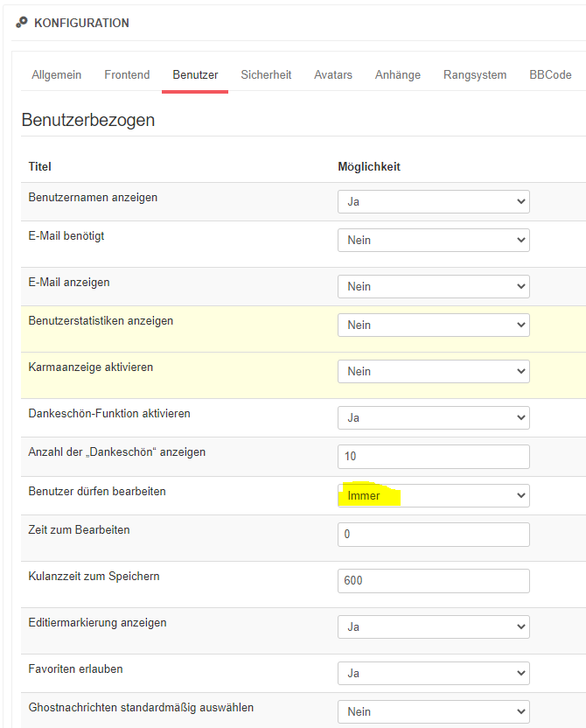Open the E-Mail benötigt dropdown

click(433, 241)
